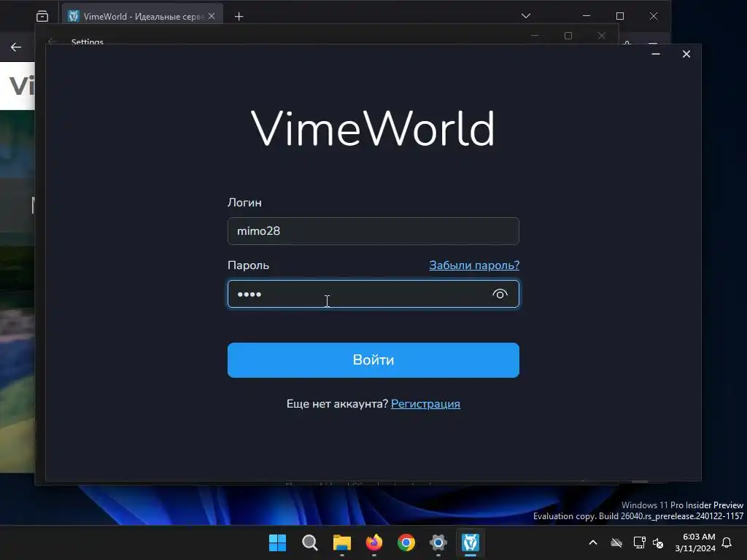Open File Explorer from the taskbar

coord(341,542)
